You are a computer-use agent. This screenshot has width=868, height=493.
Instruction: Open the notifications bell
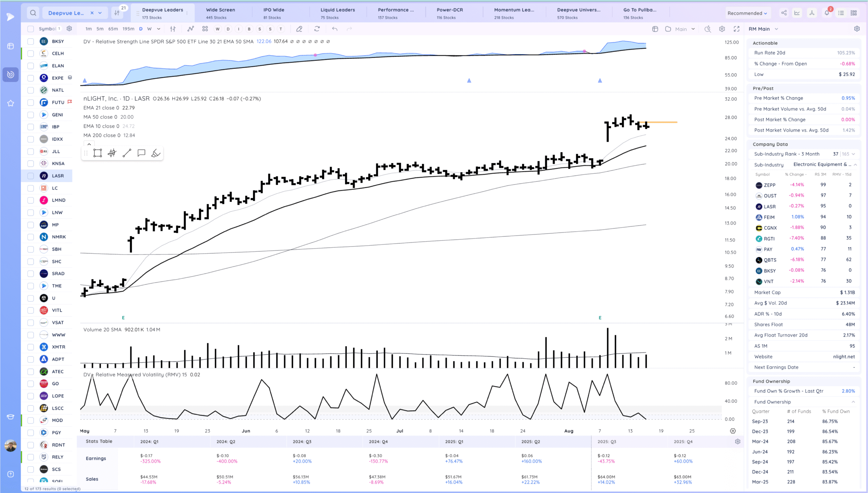(x=827, y=13)
